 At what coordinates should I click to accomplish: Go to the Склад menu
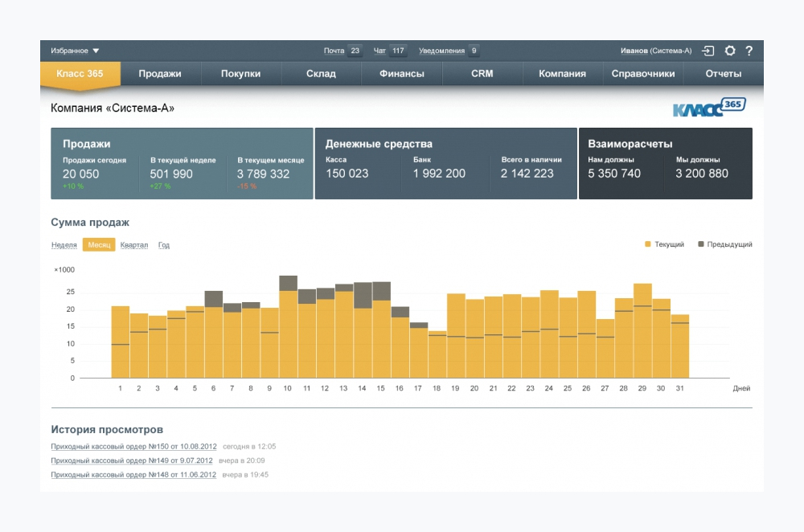(321, 74)
